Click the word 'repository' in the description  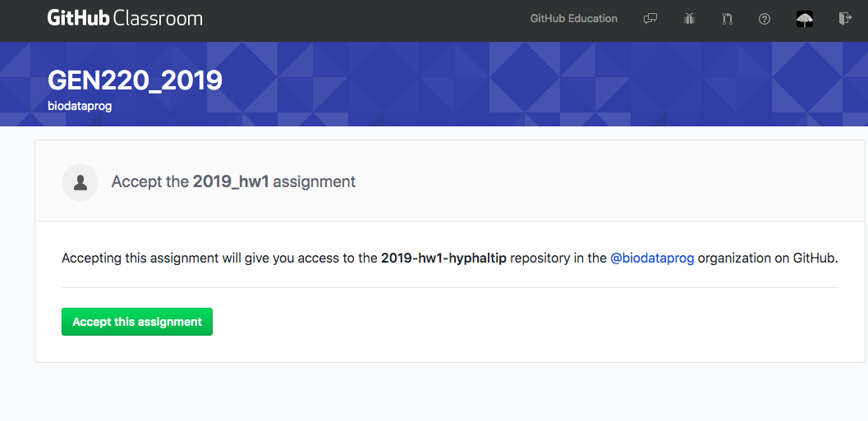point(540,258)
